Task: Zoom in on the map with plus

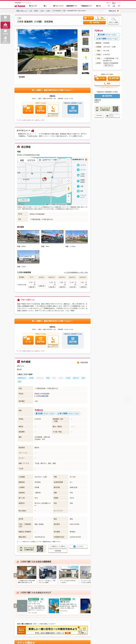Action: (69, 196)
